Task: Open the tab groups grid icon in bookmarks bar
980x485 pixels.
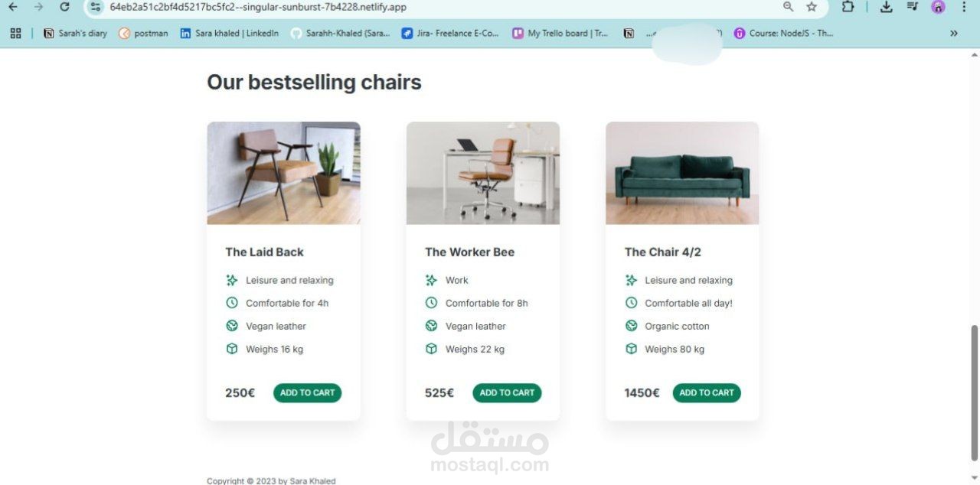Action: pos(15,33)
